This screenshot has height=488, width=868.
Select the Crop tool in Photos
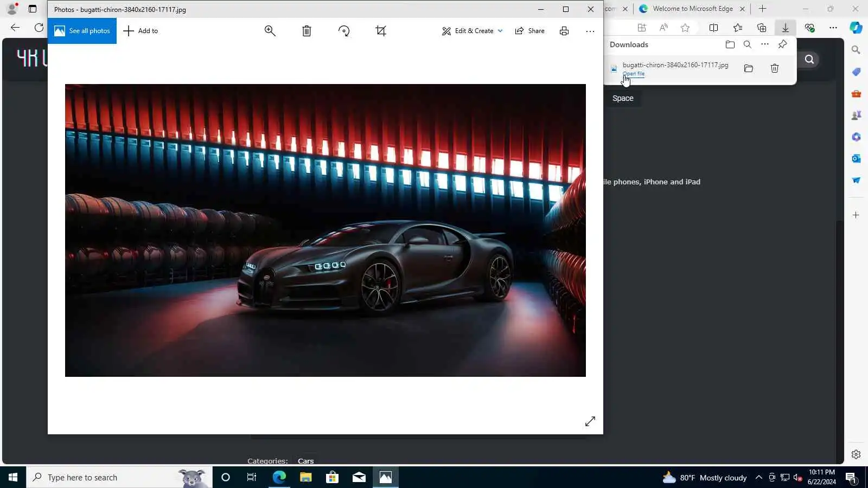click(x=381, y=31)
